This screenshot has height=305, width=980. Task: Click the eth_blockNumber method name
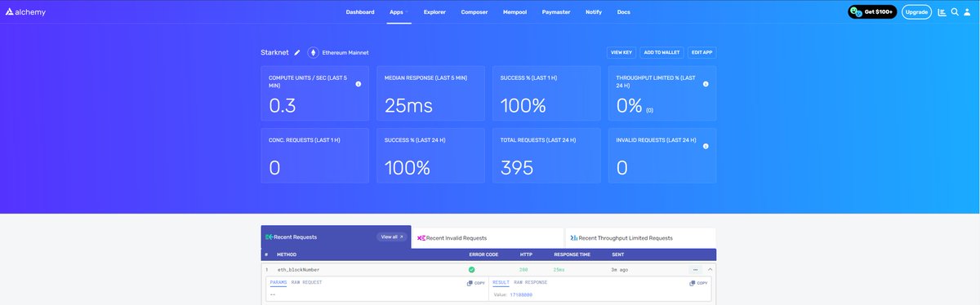[298, 269]
